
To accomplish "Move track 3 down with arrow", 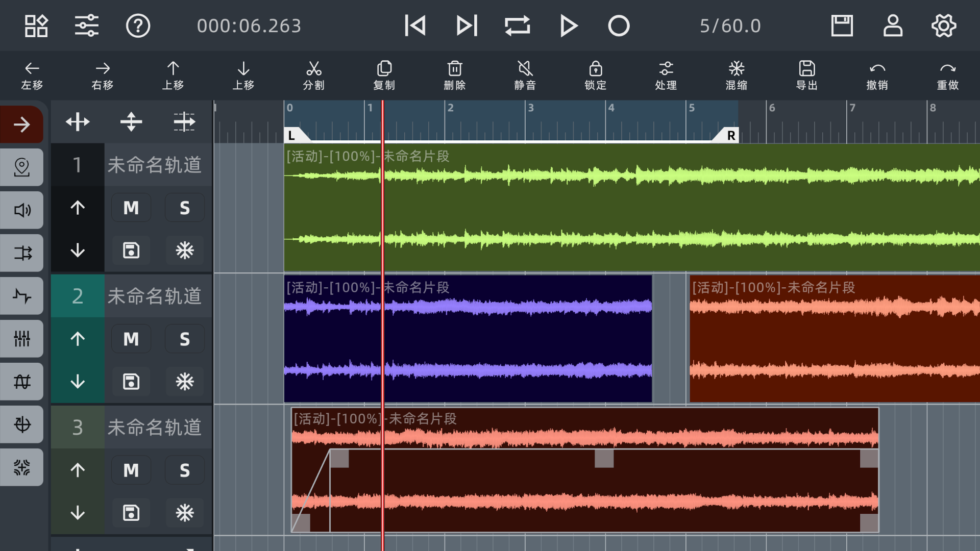I will pos(78,512).
